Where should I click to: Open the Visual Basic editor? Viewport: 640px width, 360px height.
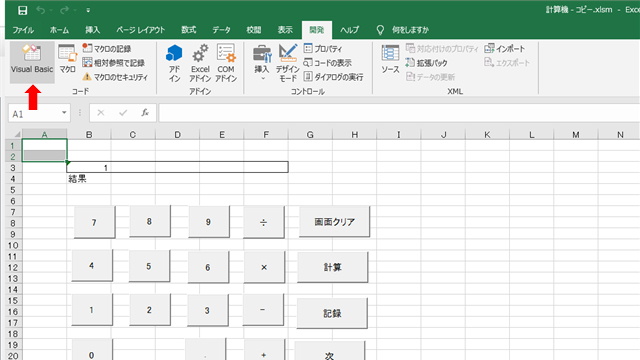coord(32,62)
